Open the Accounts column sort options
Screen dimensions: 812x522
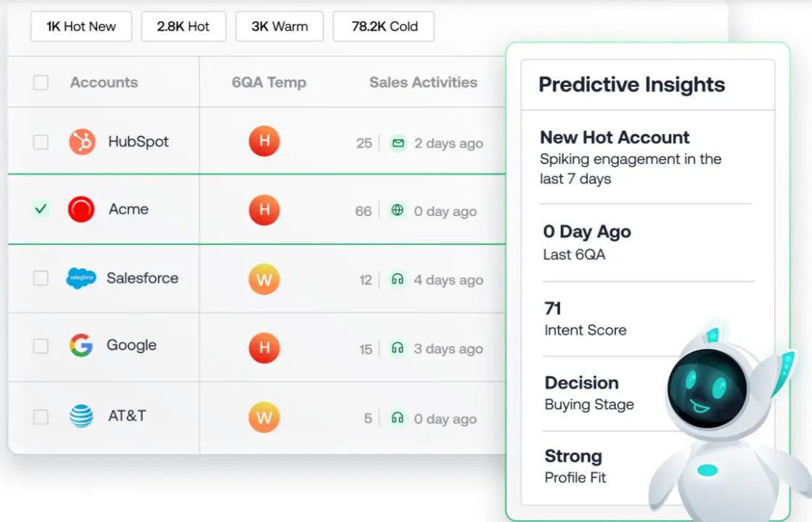pyautogui.click(x=104, y=82)
